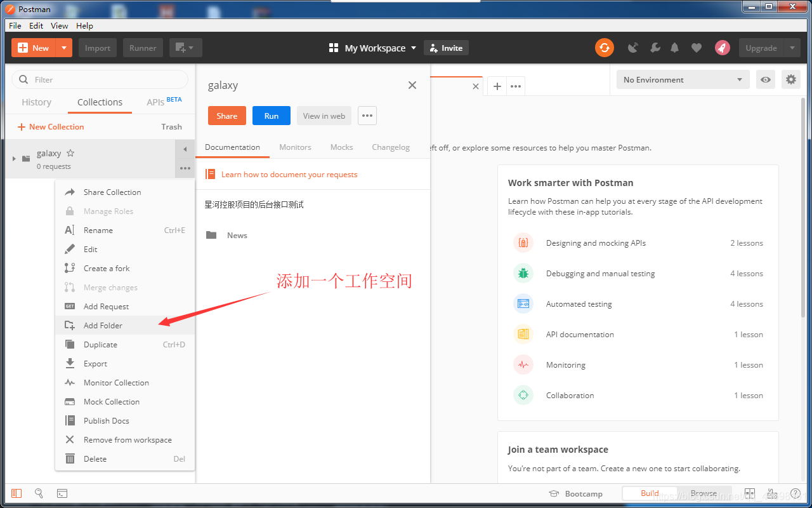Toggle the sidebar icon in status bar
The image size is (812, 508).
coord(16,493)
